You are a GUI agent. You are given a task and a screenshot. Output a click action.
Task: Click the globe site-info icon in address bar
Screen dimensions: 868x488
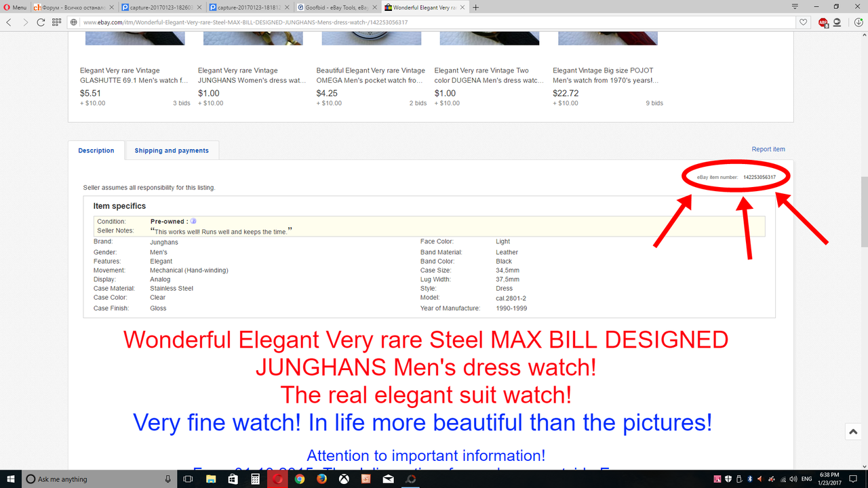click(75, 22)
